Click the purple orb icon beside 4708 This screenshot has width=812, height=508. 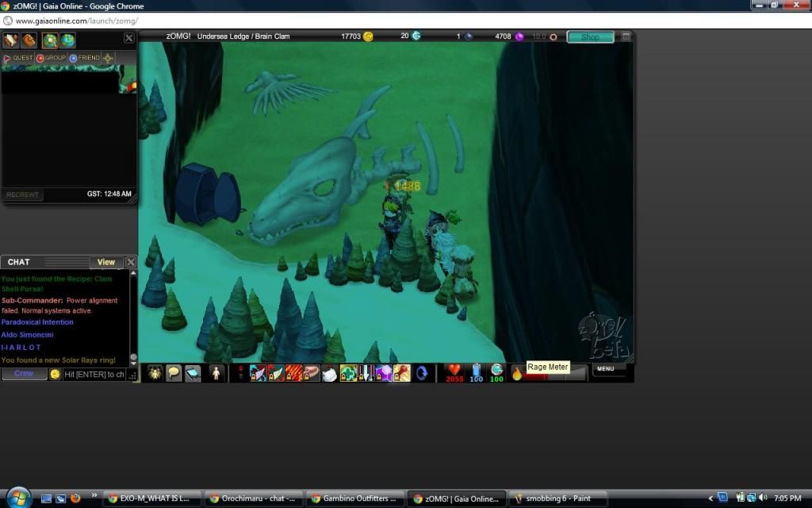pyautogui.click(x=519, y=37)
